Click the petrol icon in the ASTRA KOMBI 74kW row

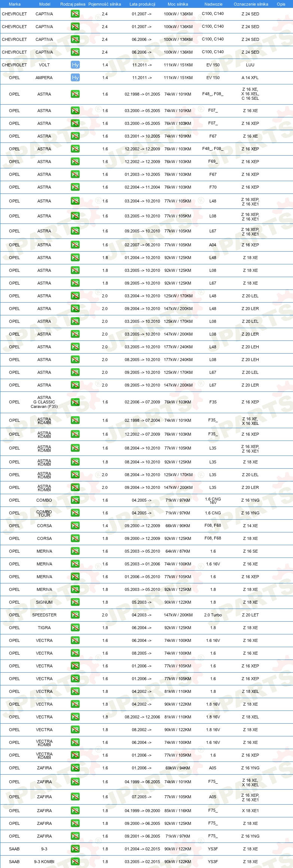(75, 420)
